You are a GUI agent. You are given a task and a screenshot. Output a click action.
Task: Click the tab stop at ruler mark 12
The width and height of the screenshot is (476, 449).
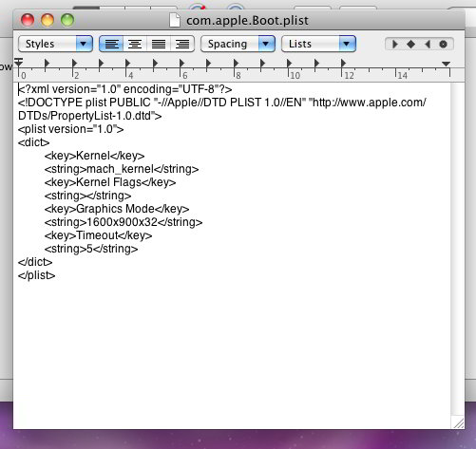tap(343, 64)
